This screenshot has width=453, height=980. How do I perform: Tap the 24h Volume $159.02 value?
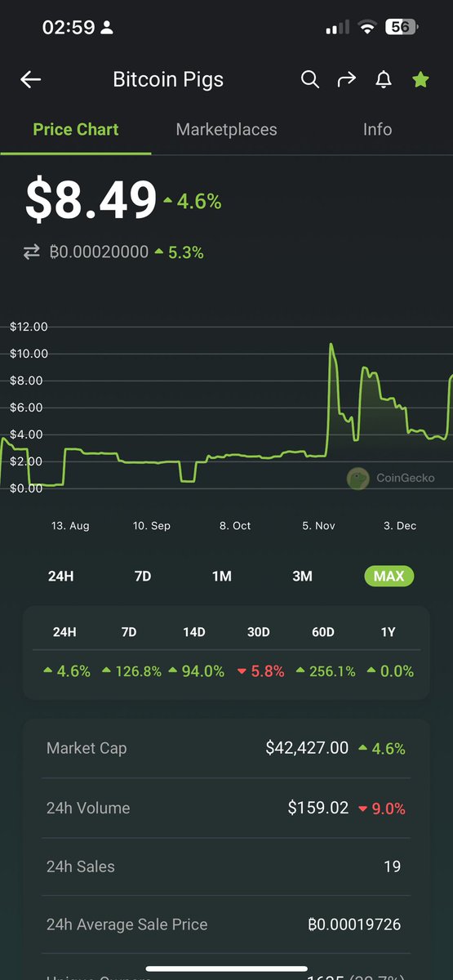pos(318,808)
